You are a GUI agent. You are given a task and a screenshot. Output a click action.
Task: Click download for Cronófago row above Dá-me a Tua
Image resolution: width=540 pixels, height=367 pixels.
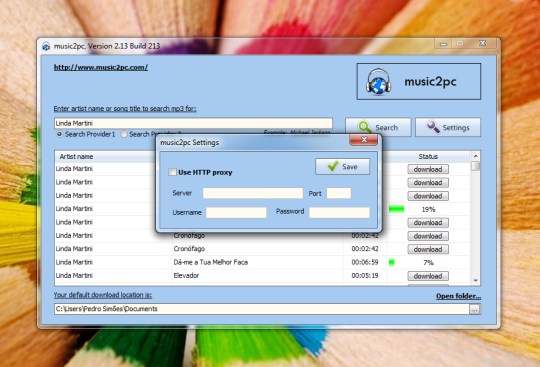click(428, 249)
